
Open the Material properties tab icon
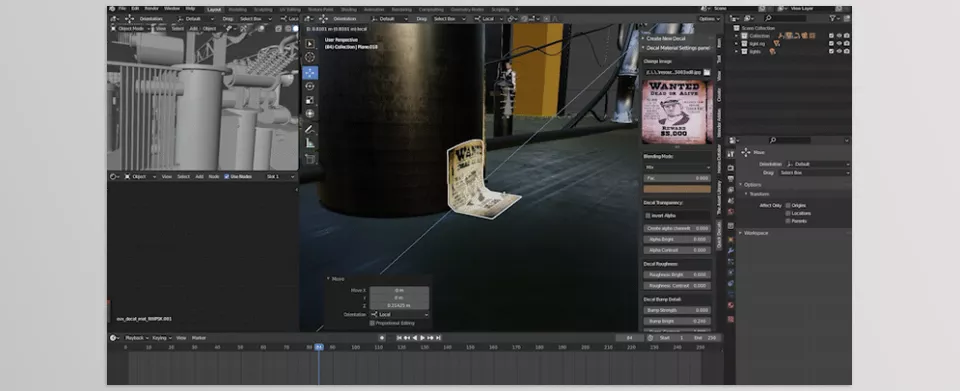(x=730, y=305)
